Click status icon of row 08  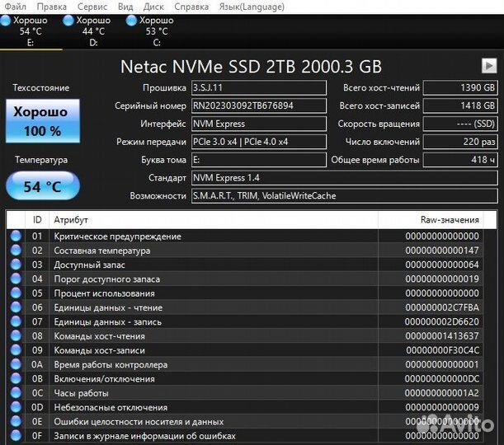(16, 336)
